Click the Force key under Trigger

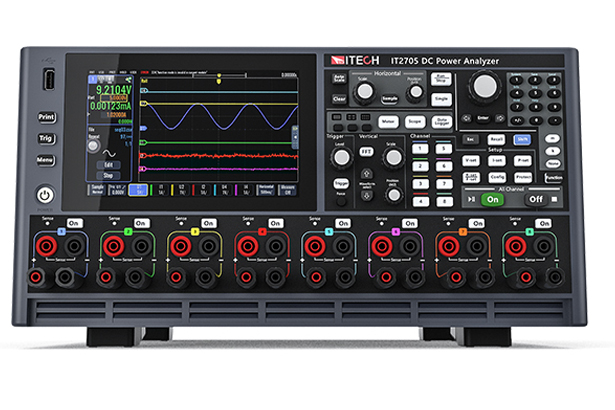pos(341,201)
